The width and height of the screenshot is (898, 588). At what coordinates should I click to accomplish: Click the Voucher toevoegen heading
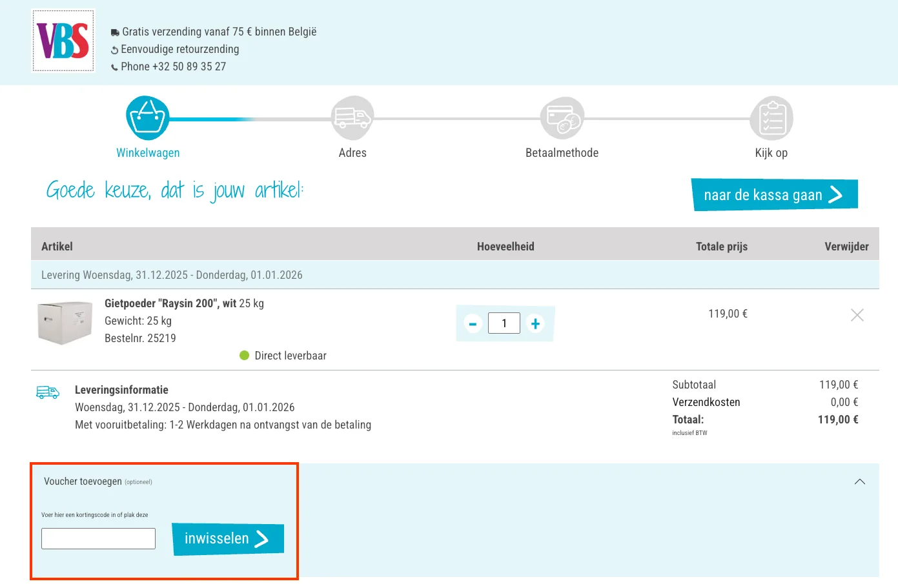tap(83, 482)
